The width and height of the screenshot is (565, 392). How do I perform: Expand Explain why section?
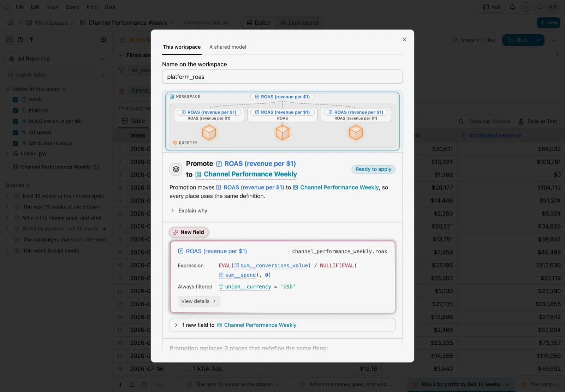[x=189, y=211]
